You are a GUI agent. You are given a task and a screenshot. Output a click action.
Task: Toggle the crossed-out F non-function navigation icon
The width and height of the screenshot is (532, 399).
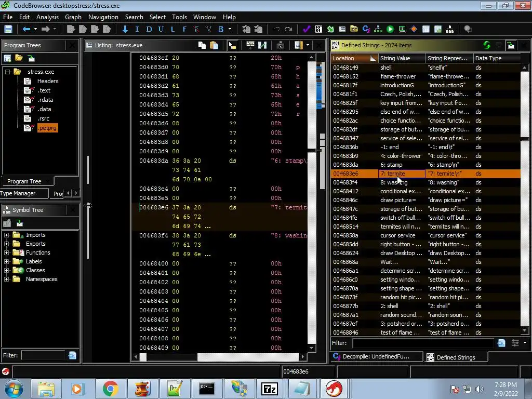[x=196, y=29]
